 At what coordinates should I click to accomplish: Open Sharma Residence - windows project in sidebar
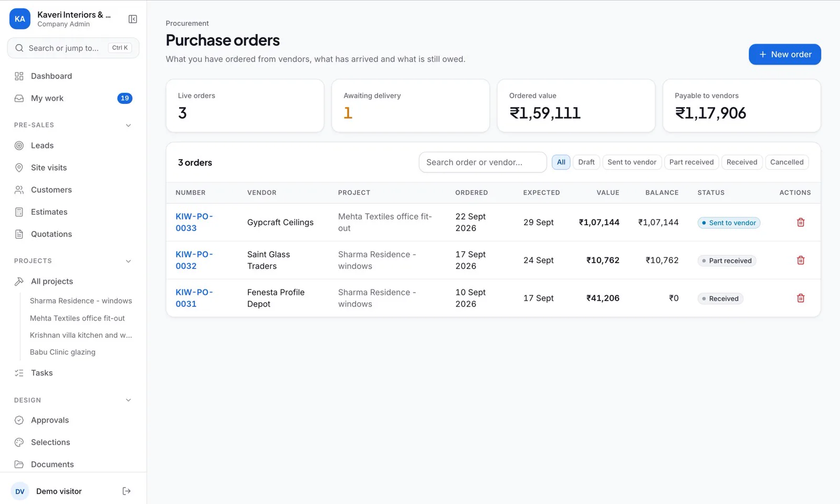(x=81, y=301)
